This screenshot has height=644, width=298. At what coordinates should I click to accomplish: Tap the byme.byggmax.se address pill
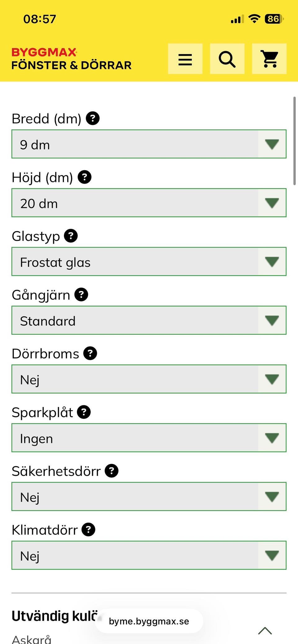coord(149,621)
